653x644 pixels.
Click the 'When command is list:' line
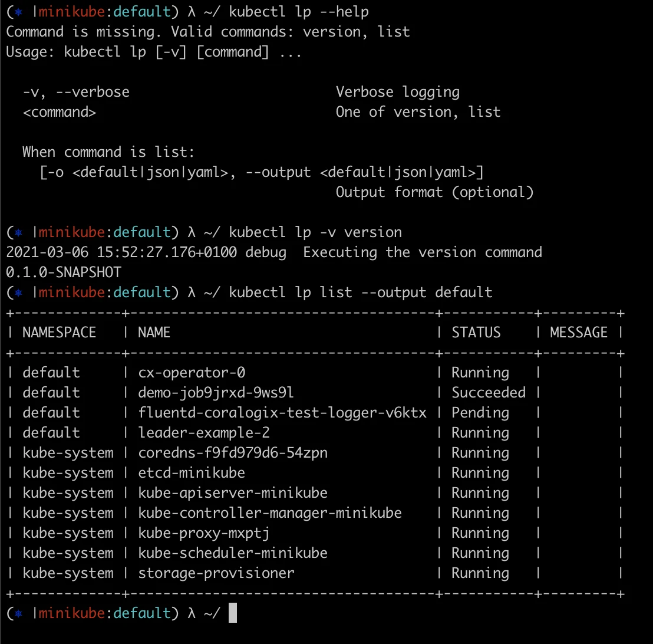click(108, 152)
